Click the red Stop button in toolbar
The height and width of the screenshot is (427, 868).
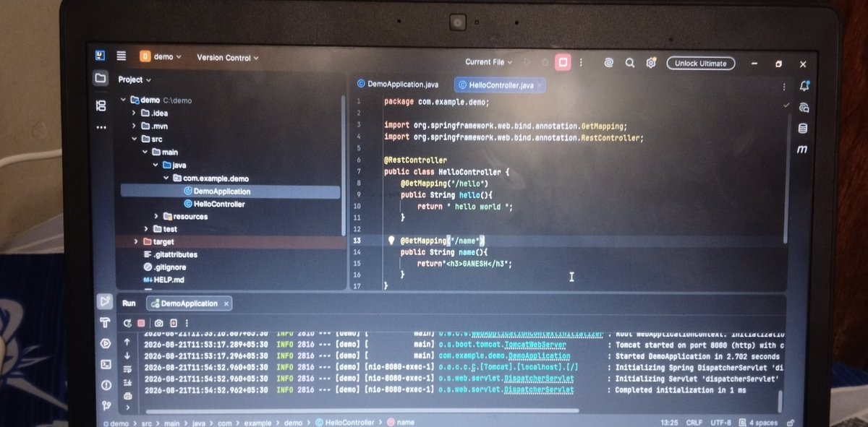point(563,63)
